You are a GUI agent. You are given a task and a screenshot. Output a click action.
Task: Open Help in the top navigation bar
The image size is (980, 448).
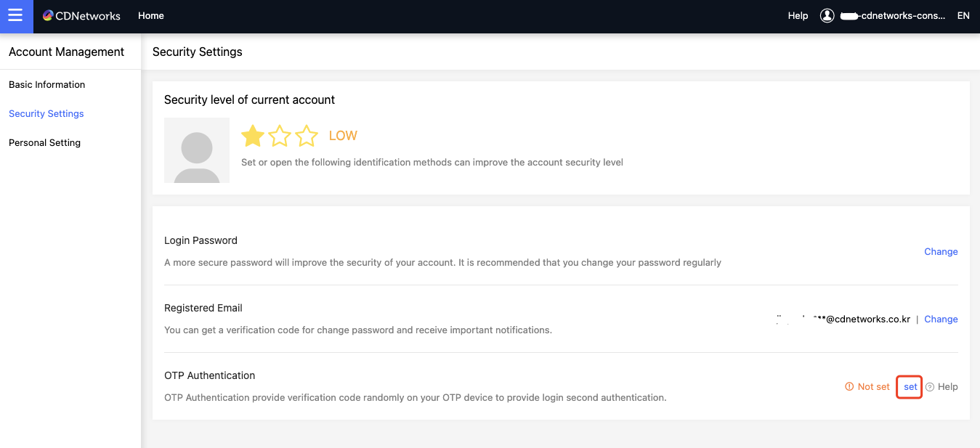pyautogui.click(x=798, y=16)
